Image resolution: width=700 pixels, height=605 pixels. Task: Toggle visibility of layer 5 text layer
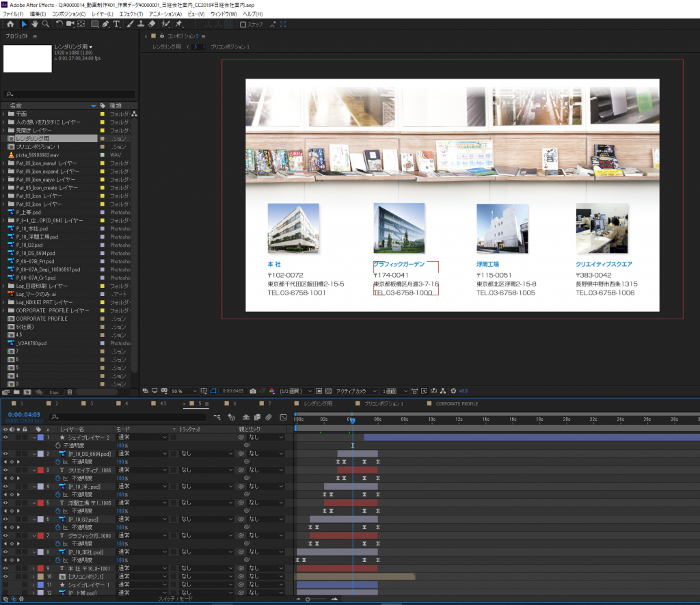click(x=5, y=502)
